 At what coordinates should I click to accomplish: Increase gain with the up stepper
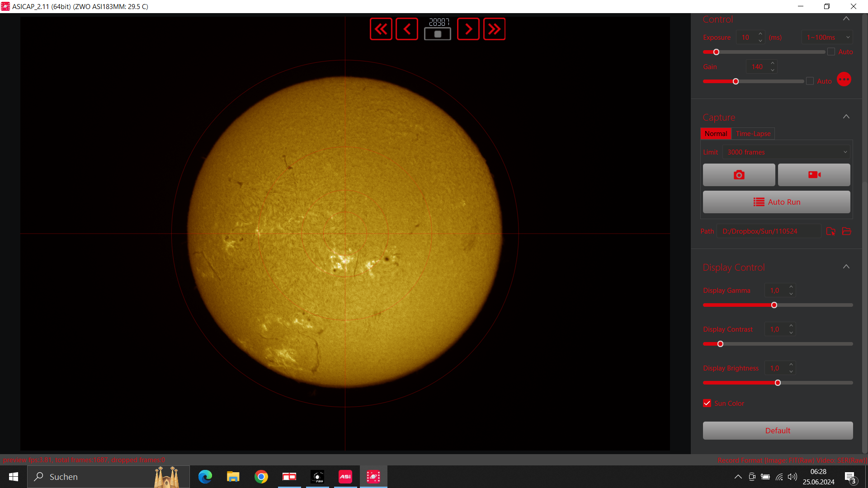(x=773, y=63)
